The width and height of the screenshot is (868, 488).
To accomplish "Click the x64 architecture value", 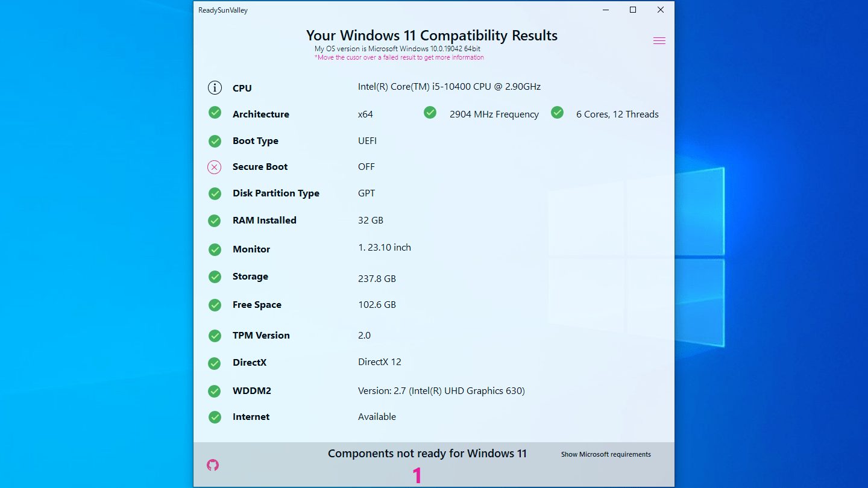I will (365, 114).
